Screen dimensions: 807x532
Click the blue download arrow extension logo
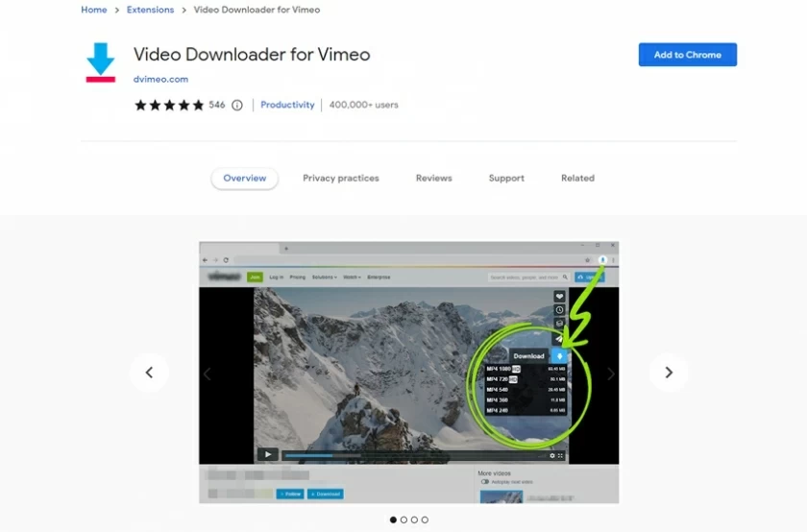(x=100, y=62)
